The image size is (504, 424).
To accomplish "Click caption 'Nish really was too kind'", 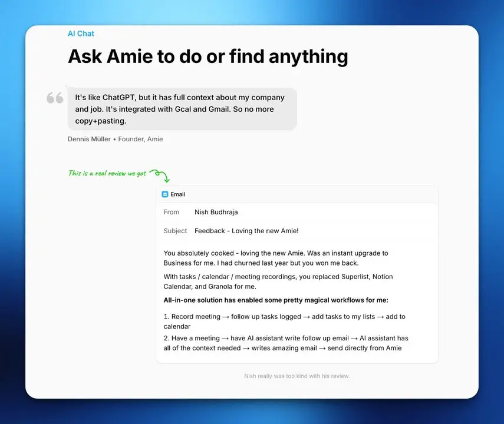I will pyautogui.click(x=297, y=376).
